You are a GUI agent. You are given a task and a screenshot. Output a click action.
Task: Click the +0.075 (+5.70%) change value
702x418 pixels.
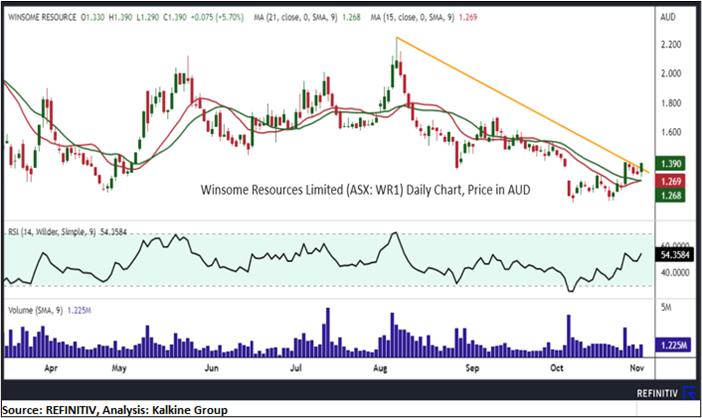[x=217, y=17]
